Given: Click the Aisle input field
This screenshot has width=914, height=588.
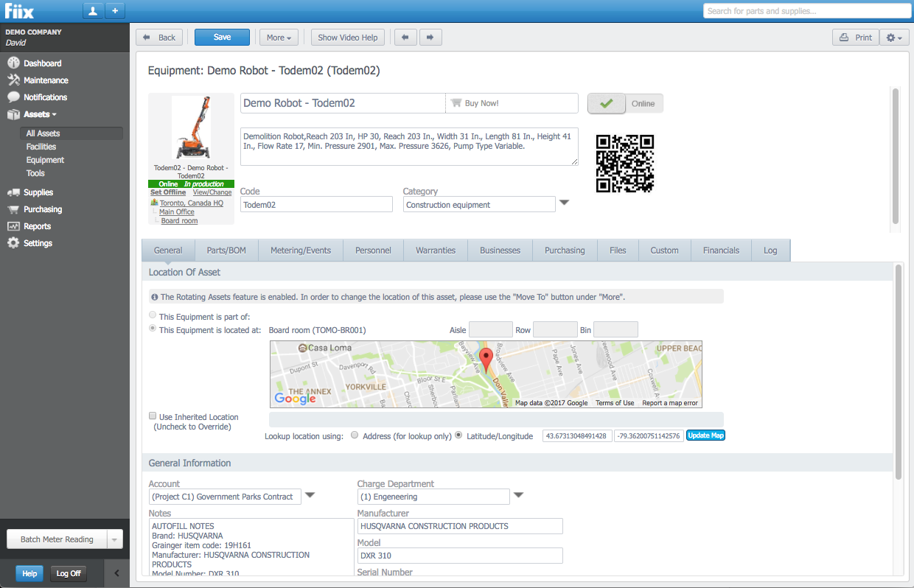Looking at the screenshot, I should 491,329.
